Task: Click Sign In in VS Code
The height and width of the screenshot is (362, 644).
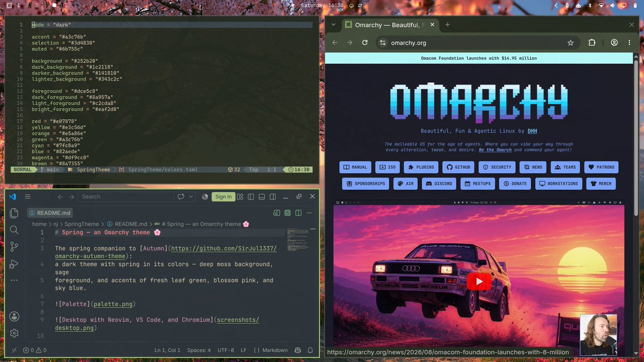Action: (x=223, y=196)
